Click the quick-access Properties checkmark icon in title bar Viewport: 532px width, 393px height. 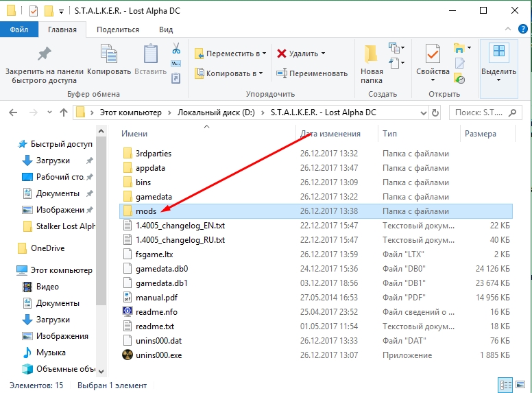coord(34,11)
